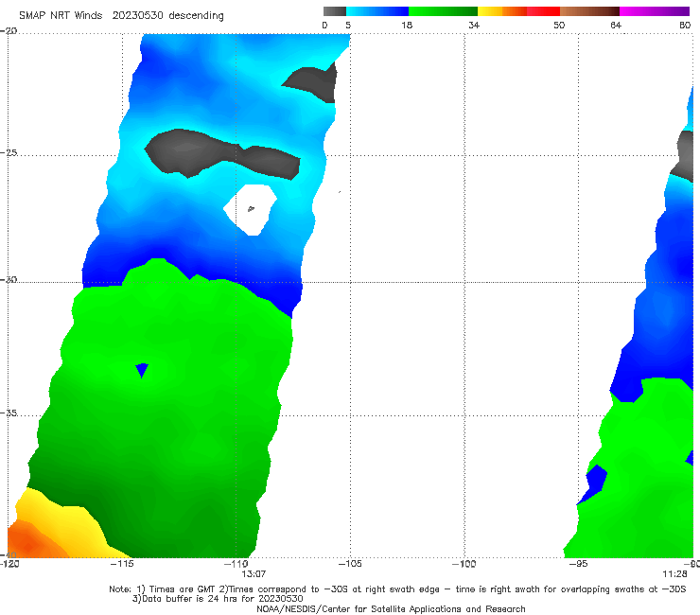The width and height of the screenshot is (700, 615).
Task: Click the swath time '13:07'
Action: [254, 573]
